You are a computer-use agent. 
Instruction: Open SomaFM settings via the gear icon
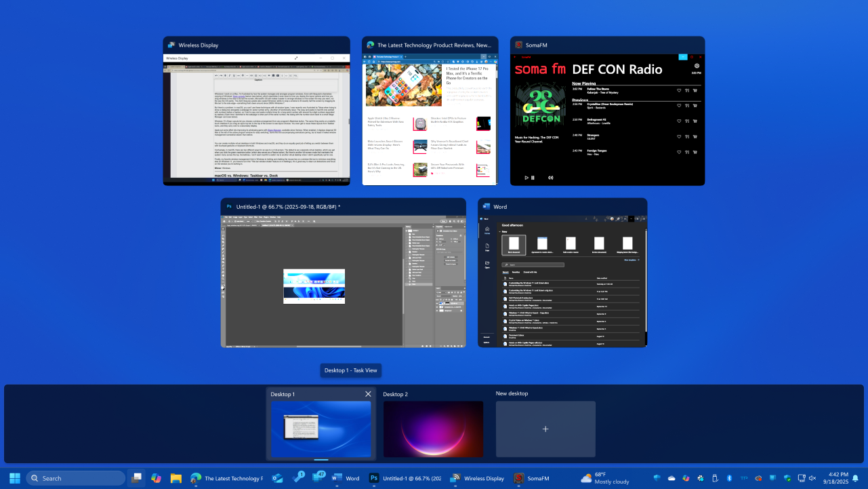click(x=696, y=65)
